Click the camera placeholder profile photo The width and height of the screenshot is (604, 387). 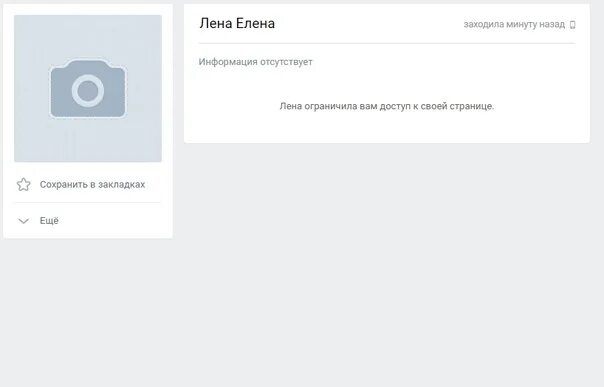pyautogui.click(x=88, y=88)
